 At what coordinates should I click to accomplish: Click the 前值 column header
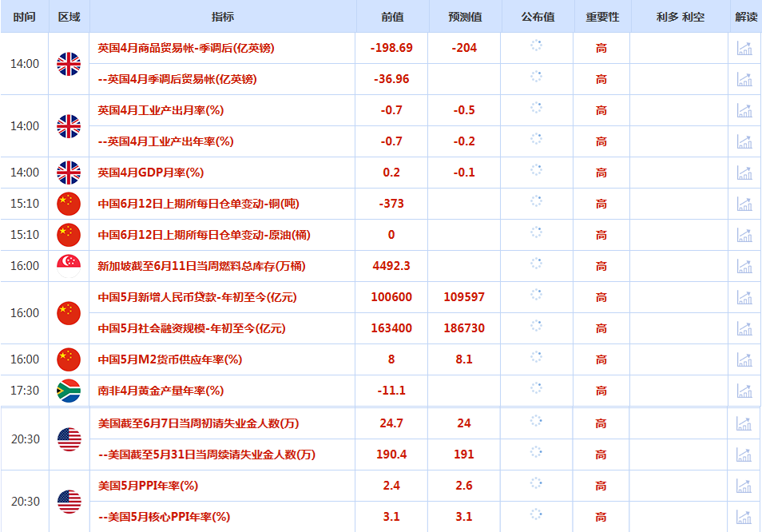pyautogui.click(x=392, y=17)
